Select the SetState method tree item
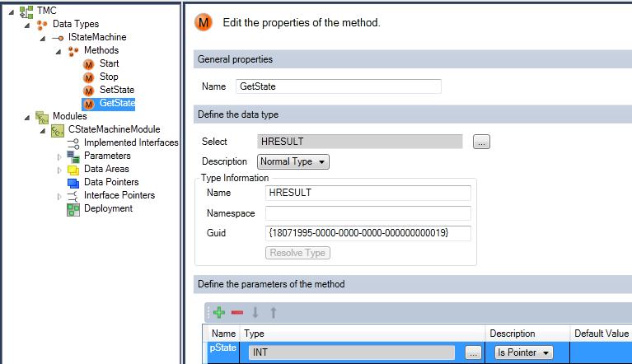This screenshot has width=632, height=364. [117, 91]
